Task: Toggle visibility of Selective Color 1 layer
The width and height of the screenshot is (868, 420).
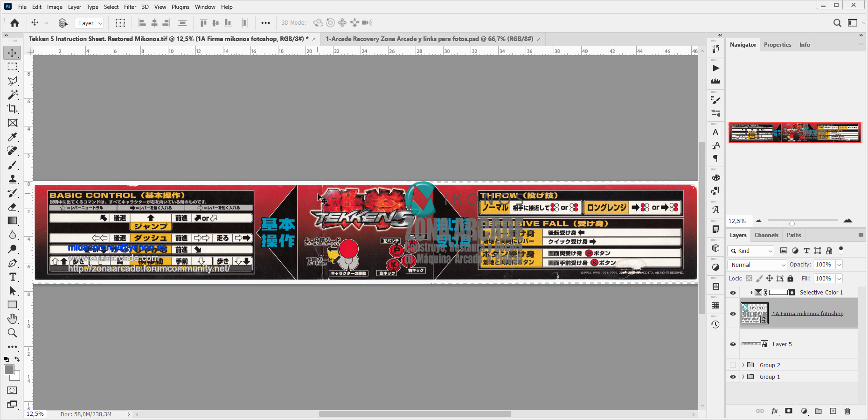Action: (733, 293)
